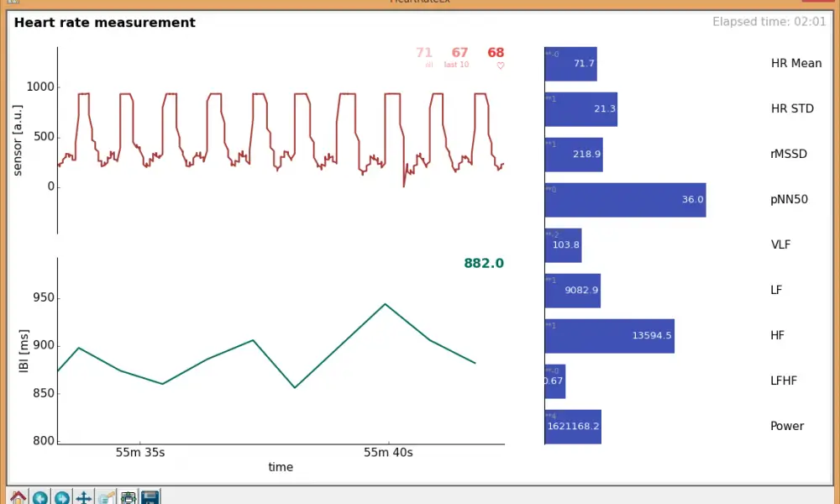Click the "HF" label
This screenshot has height=504, width=840.
(x=777, y=335)
